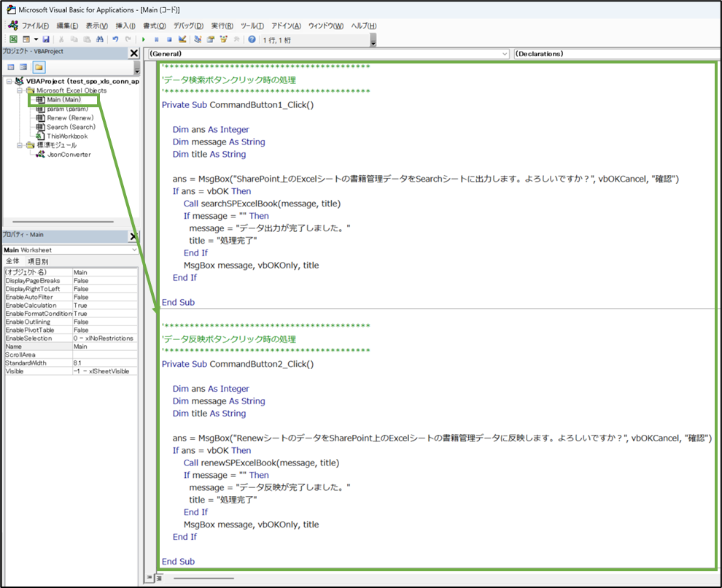This screenshot has height=588, width=722.
Task: Click the Full Module View button below the code
Action: point(158,578)
